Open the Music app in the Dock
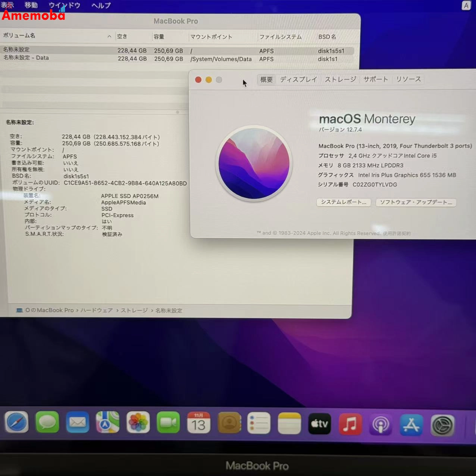Viewport: 476px width, 476px height. [350, 423]
